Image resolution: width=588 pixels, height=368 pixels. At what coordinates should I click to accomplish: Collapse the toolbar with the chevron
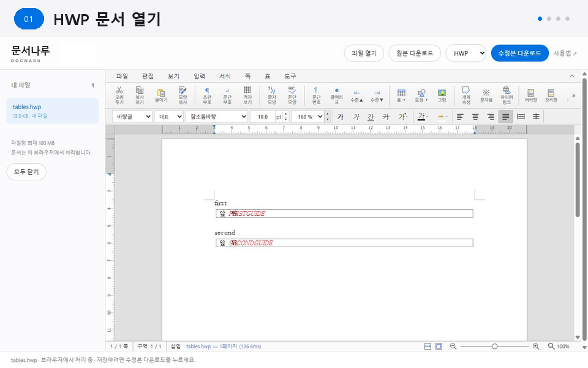click(572, 76)
